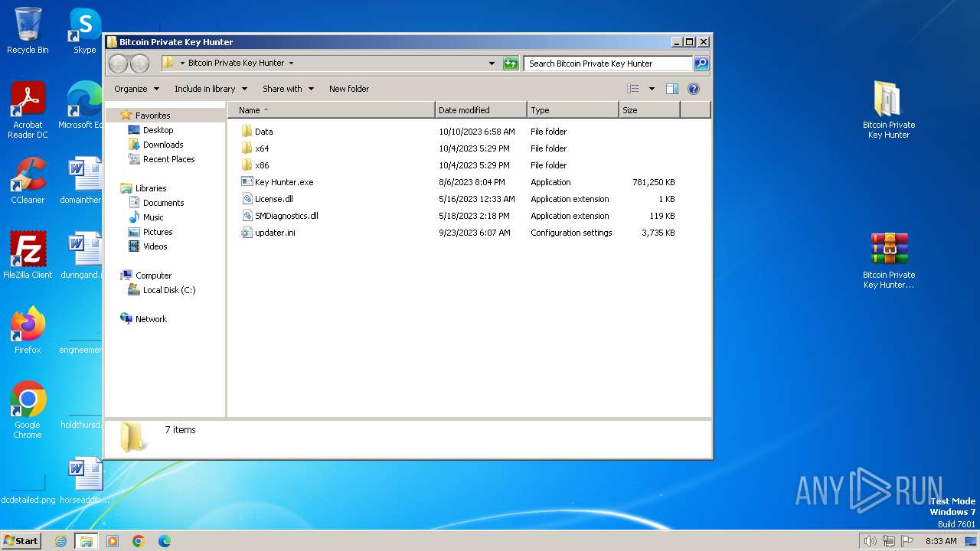
Task: Select the dcdetailed.png desktop file
Action: click(28, 490)
